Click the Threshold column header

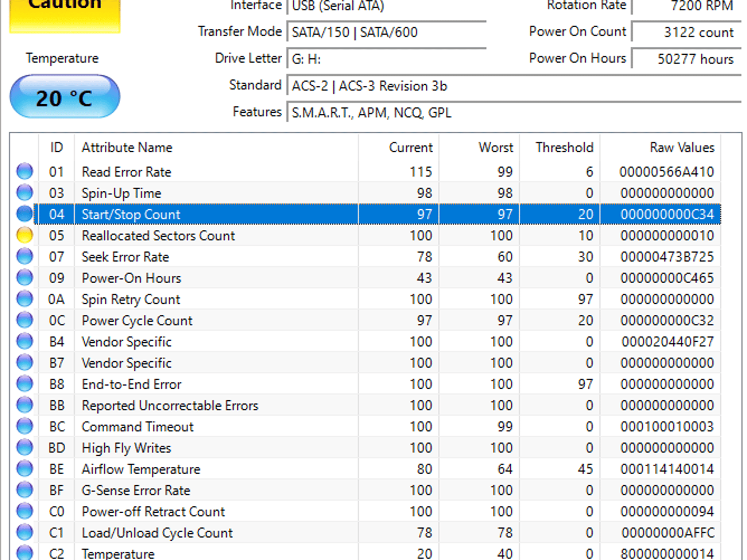[x=560, y=148]
